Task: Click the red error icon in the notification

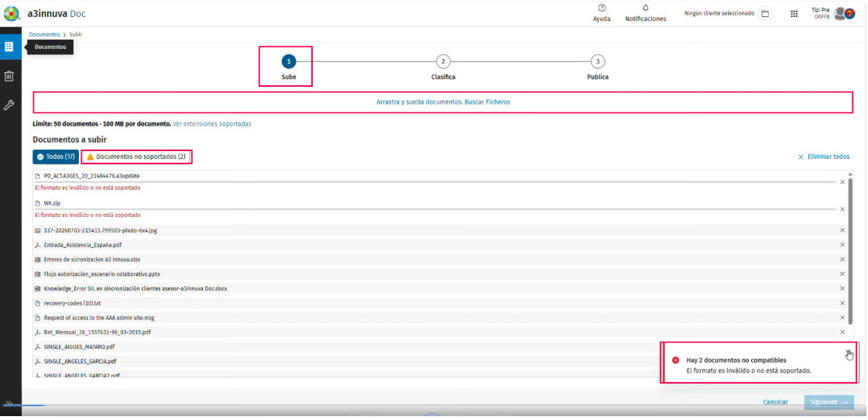Action: 675,360
